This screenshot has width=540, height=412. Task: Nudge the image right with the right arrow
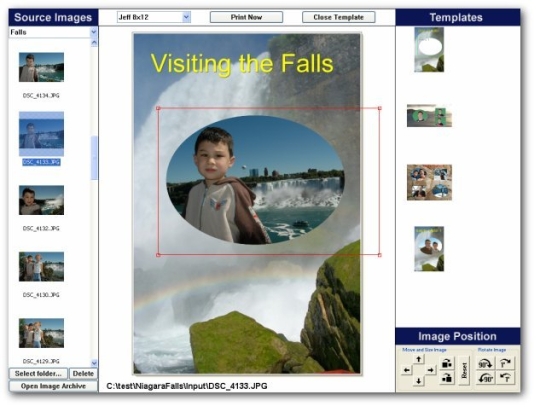click(430, 370)
